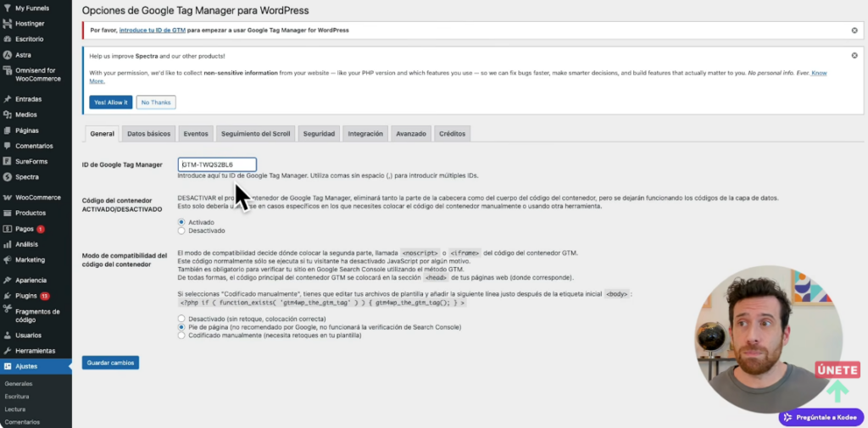Click the Plugins plug icon
This screenshot has height=428, width=868.
point(7,296)
